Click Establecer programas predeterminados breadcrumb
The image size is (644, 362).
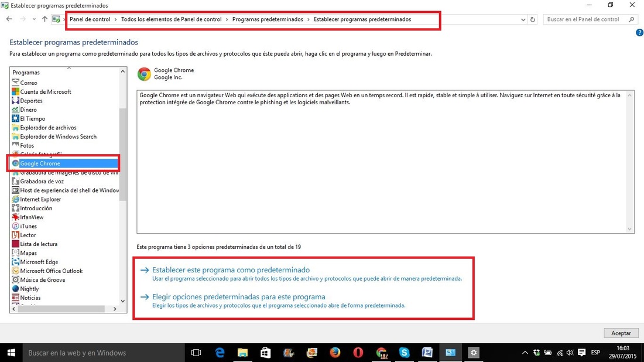(x=362, y=19)
